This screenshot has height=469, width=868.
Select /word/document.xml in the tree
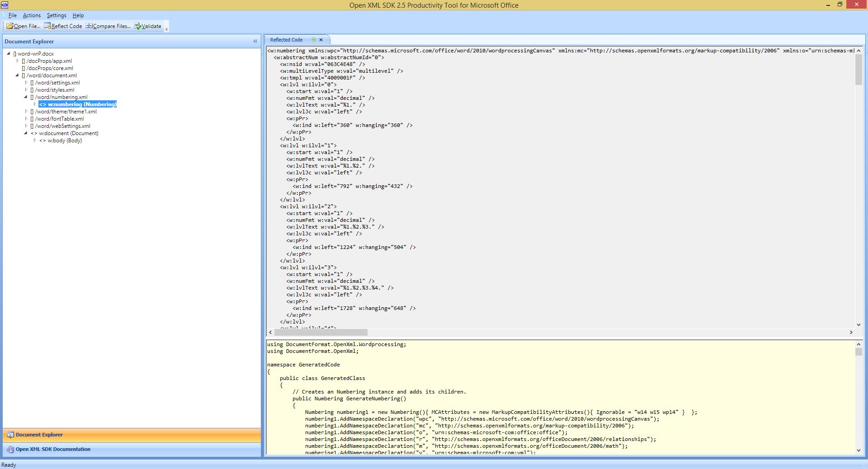pos(49,75)
